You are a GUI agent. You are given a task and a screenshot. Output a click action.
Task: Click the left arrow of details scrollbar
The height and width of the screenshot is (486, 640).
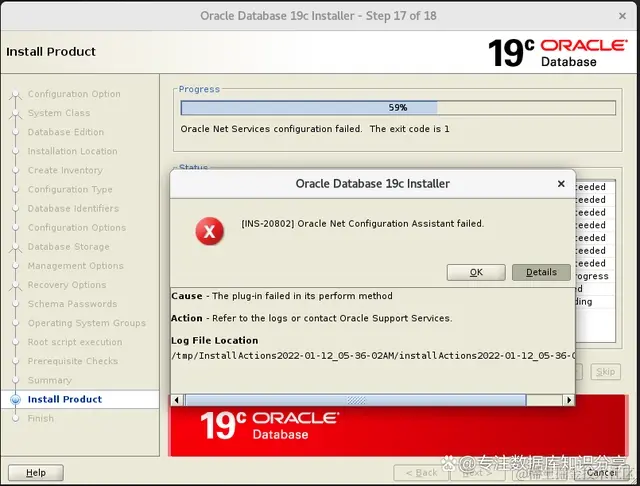point(177,400)
